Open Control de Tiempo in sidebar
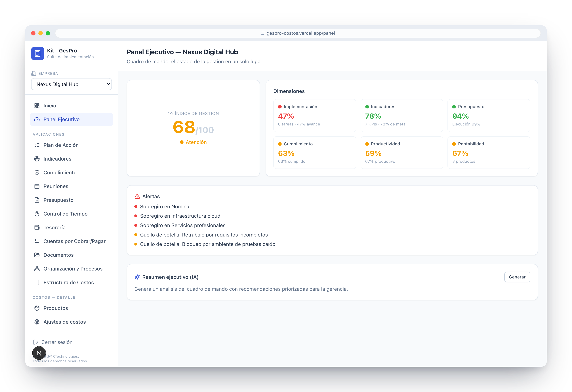Viewport: 572px width, 392px height. 71,214
